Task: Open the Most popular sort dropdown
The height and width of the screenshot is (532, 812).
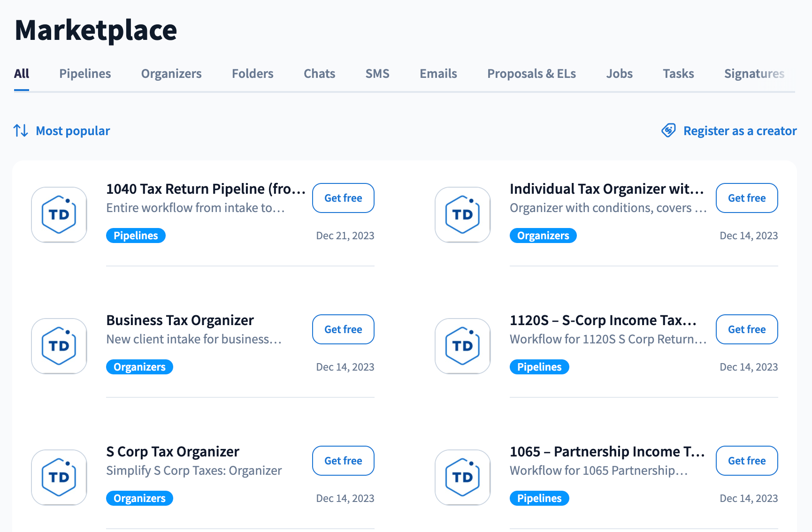Action: point(73,131)
